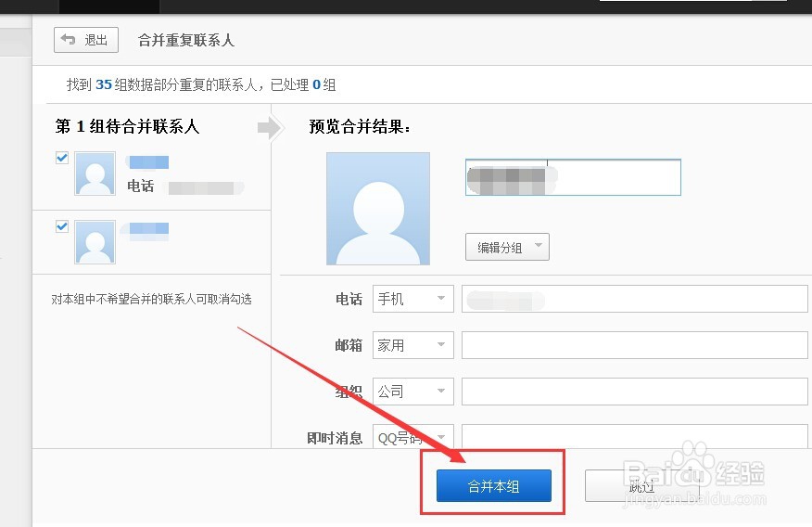This screenshot has height=527, width=812.
Task: Open the 手机 phone type dropdown
Action: click(x=413, y=299)
